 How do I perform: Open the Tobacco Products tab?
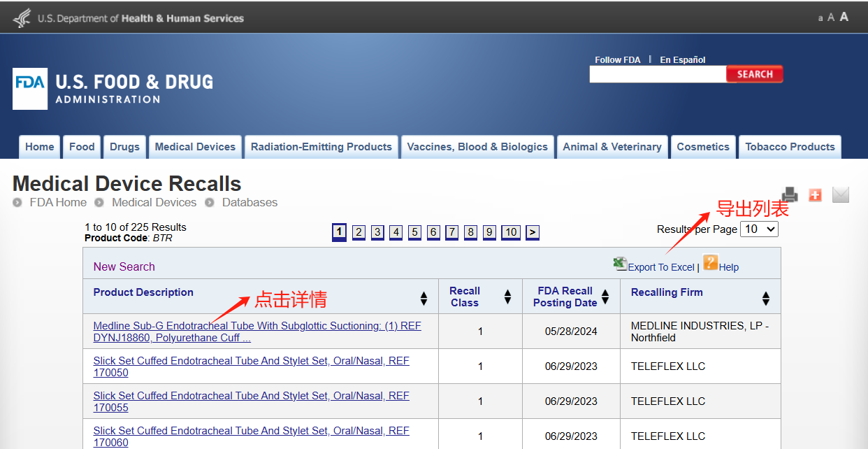[790, 147]
